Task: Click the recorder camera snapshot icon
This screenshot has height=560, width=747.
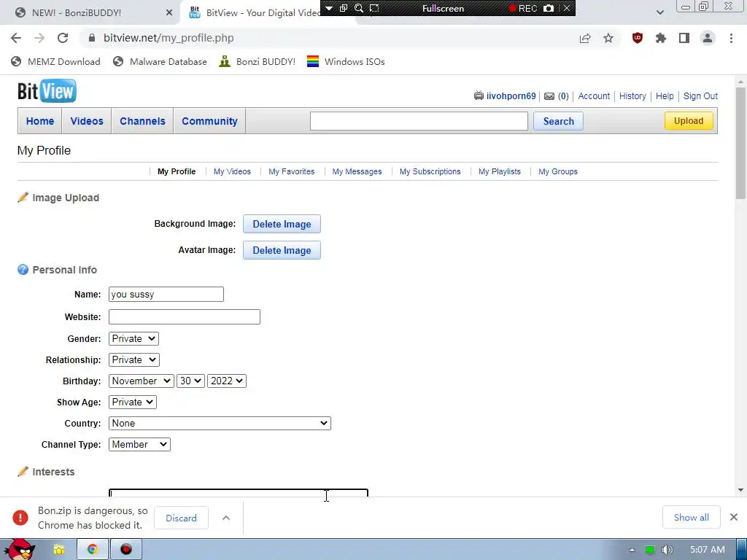Action: [549, 8]
